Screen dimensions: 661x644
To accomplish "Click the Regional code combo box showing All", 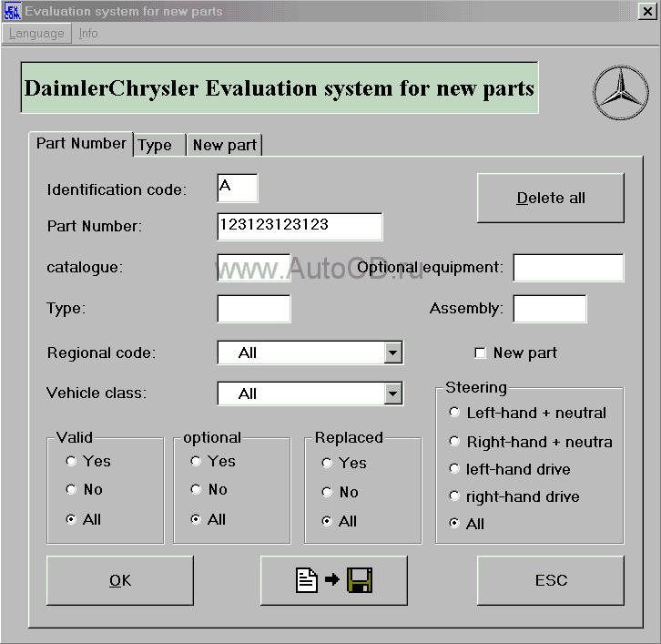I will [x=310, y=353].
